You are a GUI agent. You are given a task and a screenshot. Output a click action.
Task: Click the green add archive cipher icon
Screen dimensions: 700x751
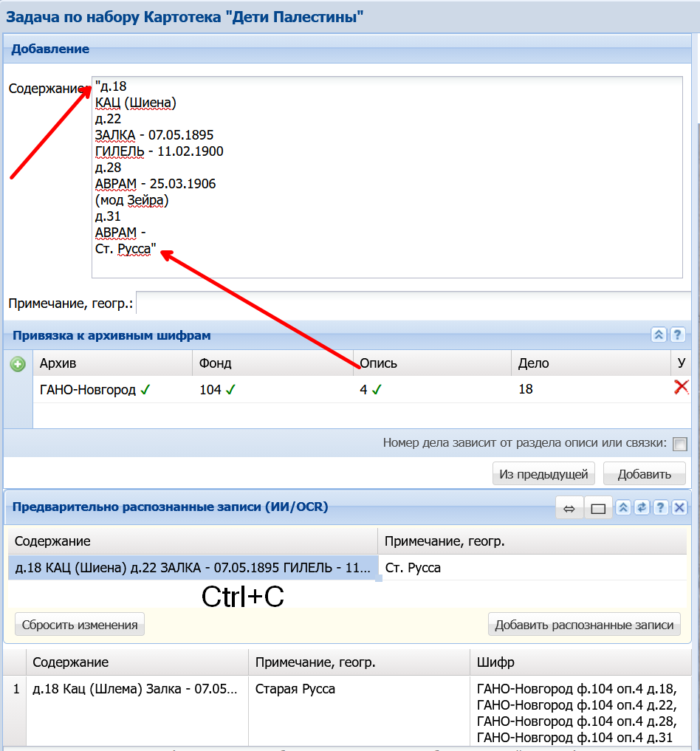coord(18,365)
